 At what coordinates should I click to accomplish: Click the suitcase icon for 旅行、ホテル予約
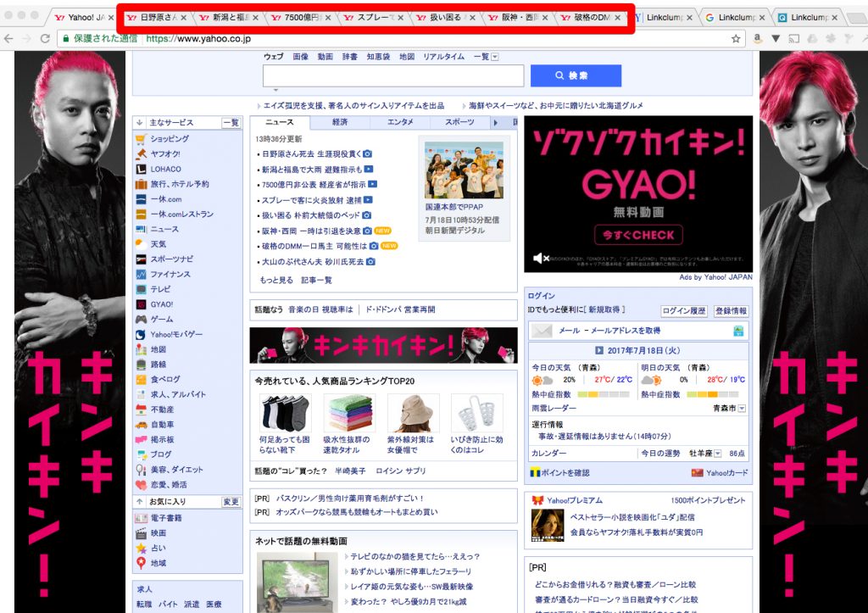tap(141, 184)
